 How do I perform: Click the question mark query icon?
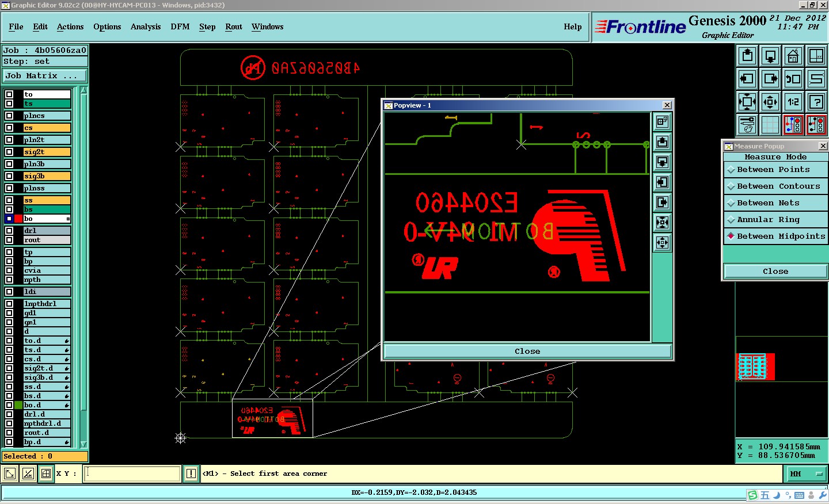tap(816, 102)
